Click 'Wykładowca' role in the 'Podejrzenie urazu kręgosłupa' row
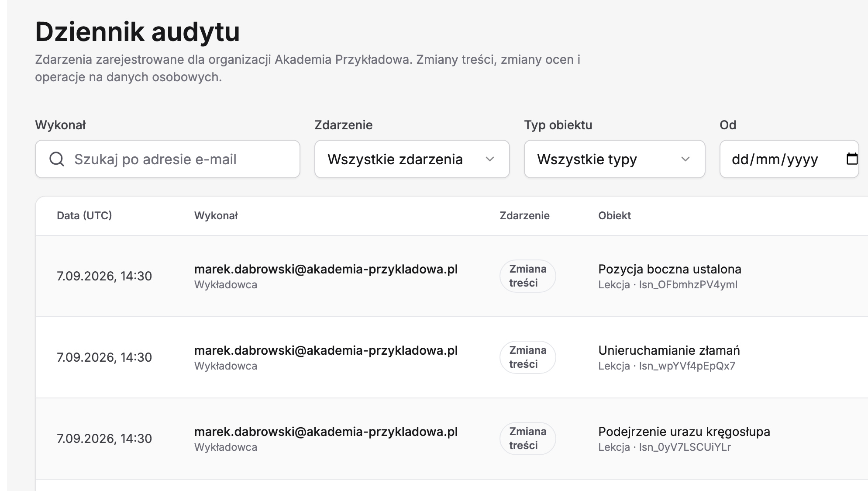Screen dimensions: 868x491 point(226,447)
